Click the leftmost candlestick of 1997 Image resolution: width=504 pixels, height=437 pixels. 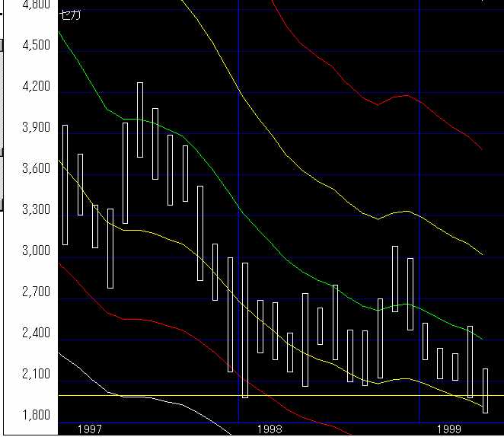(x=65, y=184)
